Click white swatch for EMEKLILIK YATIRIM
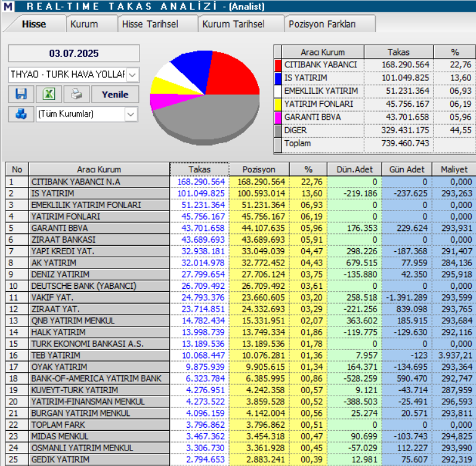 point(278,91)
